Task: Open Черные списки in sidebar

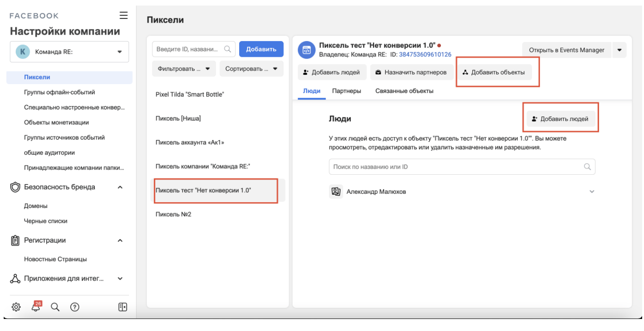Action: [46, 221]
